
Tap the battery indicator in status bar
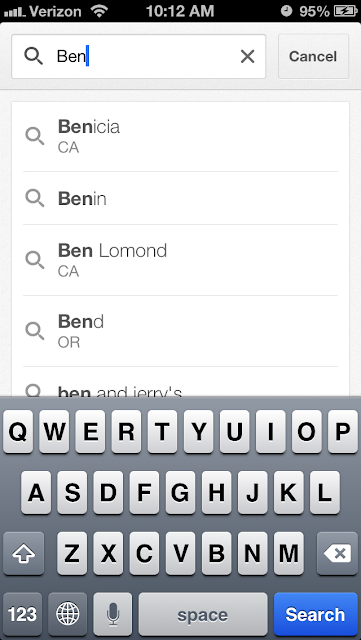coord(345,11)
